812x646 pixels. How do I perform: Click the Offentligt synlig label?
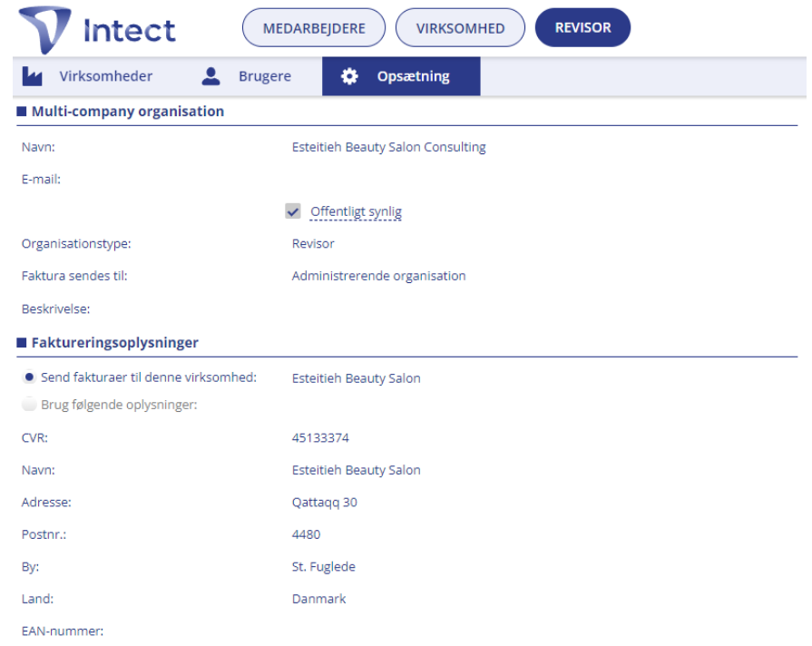356,211
